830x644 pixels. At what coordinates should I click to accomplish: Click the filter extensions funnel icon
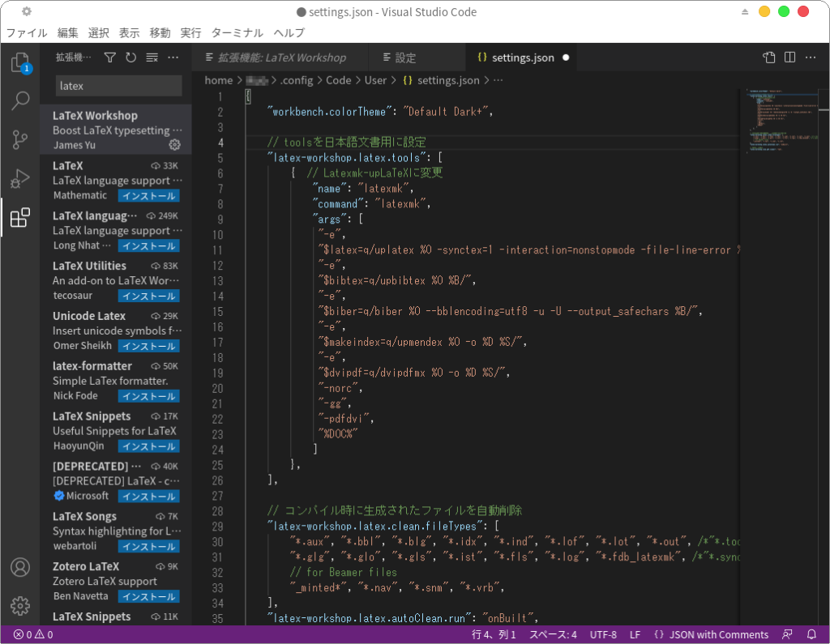(x=110, y=58)
